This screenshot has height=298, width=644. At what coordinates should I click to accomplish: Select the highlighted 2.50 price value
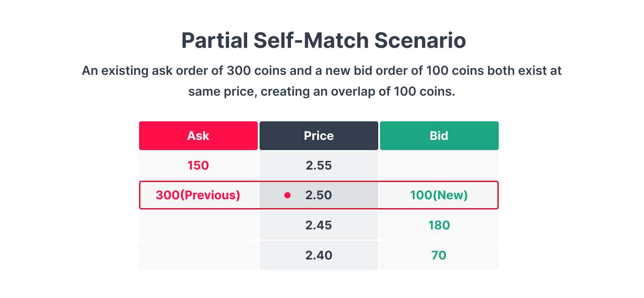tap(318, 195)
